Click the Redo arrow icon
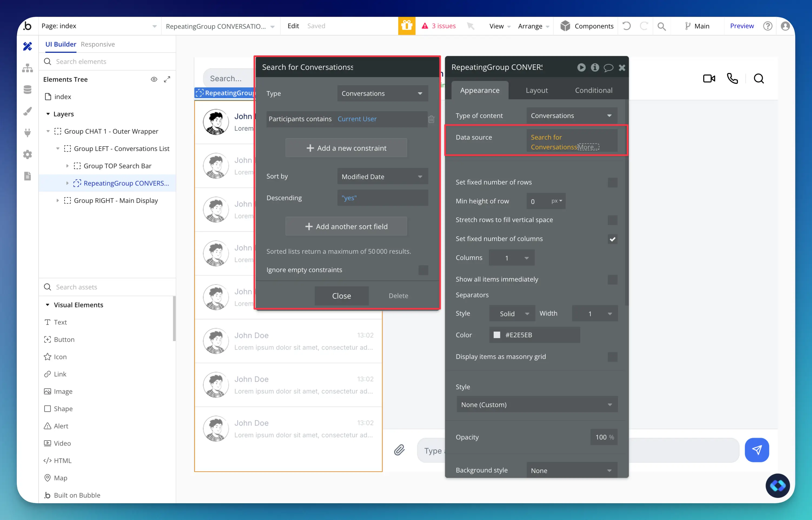 click(644, 26)
